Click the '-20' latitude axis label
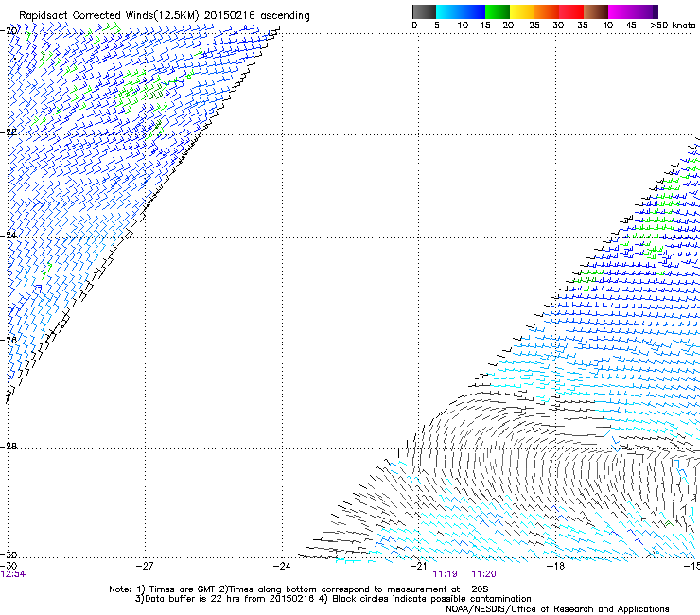The image size is (700, 615). coord(9,30)
